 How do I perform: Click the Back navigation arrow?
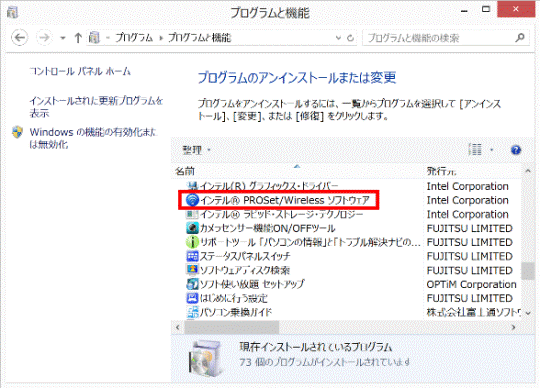pos(20,38)
